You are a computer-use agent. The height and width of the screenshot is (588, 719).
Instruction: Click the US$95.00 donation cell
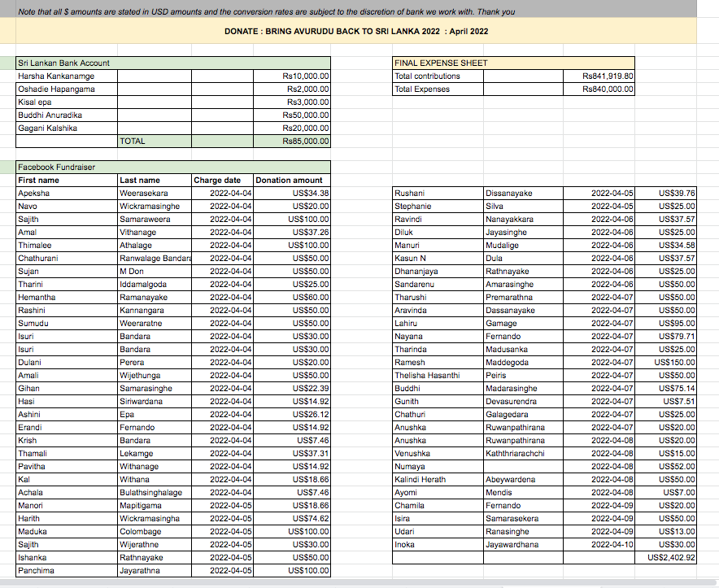[x=665, y=323]
